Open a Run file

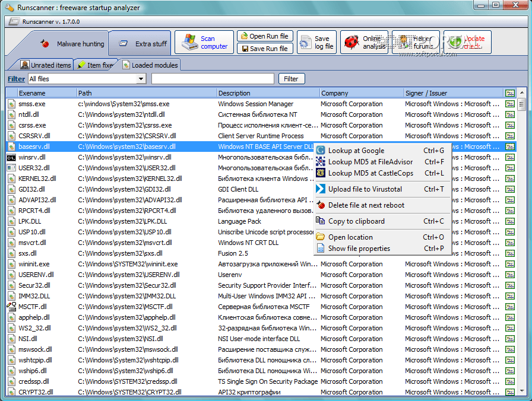point(265,36)
